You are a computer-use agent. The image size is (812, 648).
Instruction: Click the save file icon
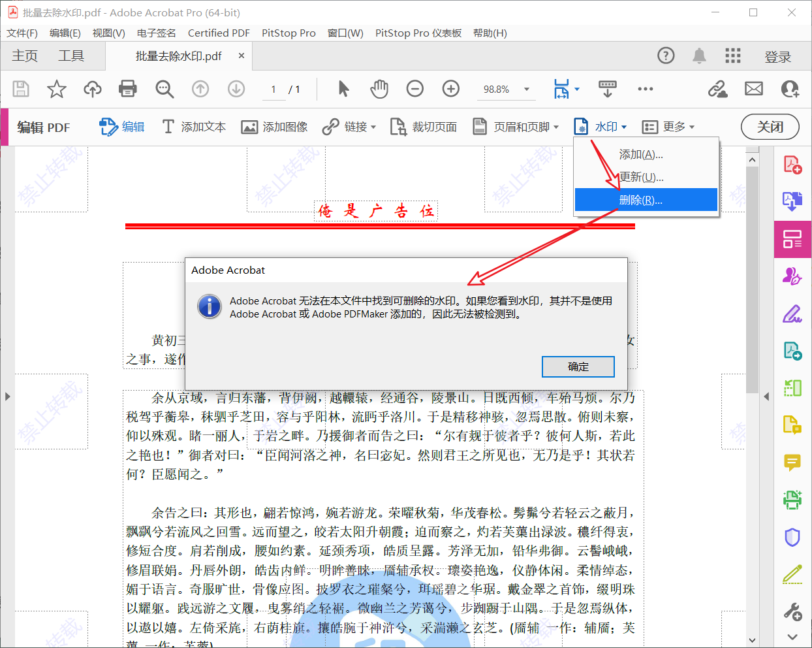(x=21, y=89)
